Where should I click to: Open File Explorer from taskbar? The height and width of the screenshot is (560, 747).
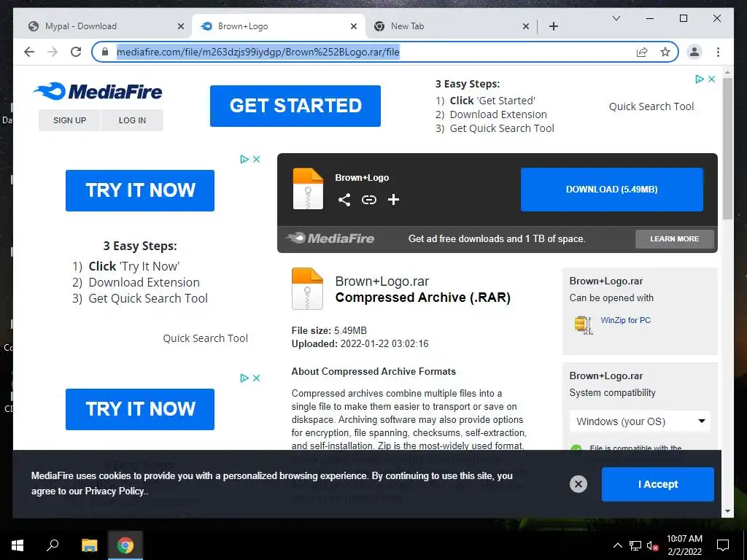[x=89, y=545]
